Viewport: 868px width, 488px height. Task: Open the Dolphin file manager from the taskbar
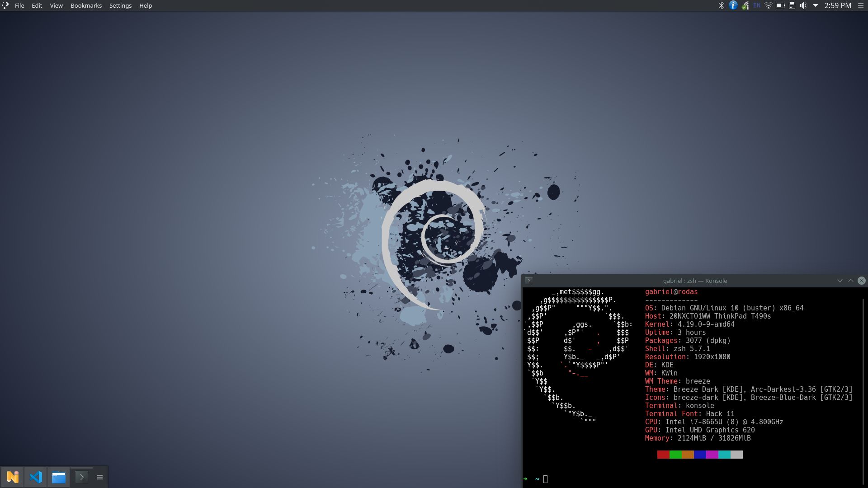tap(59, 477)
